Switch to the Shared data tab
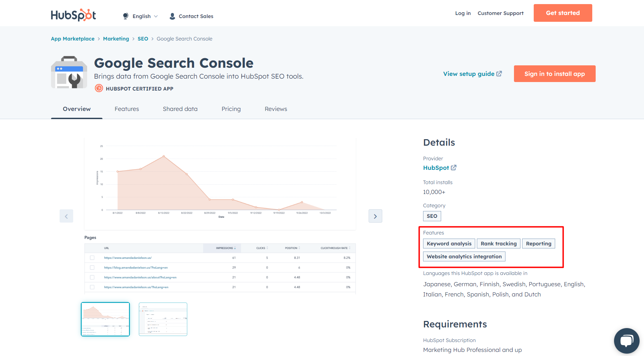Viewport: 644px width, 356px height. (x=180, y=109)
